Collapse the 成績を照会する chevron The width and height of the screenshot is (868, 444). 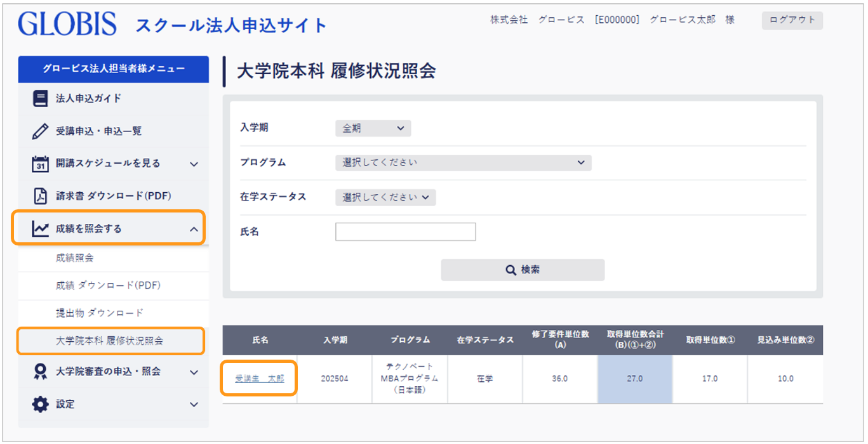pyautogui.click(x=194, y=229)
